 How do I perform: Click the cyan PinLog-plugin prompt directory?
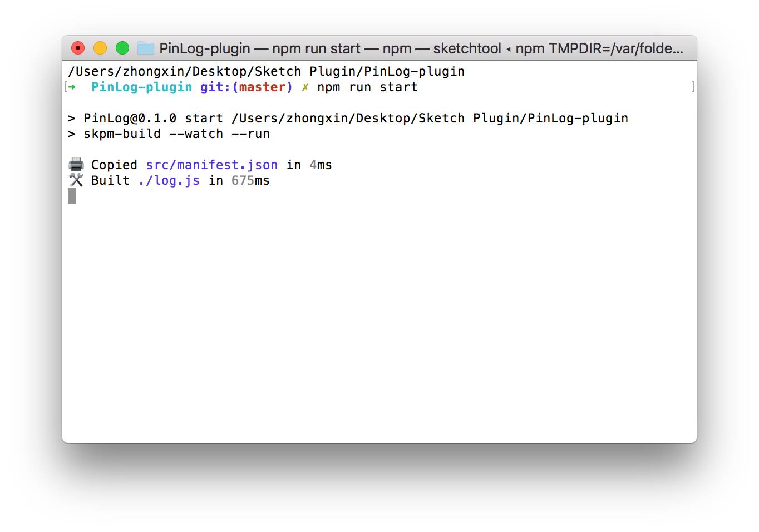coord(142,87)
